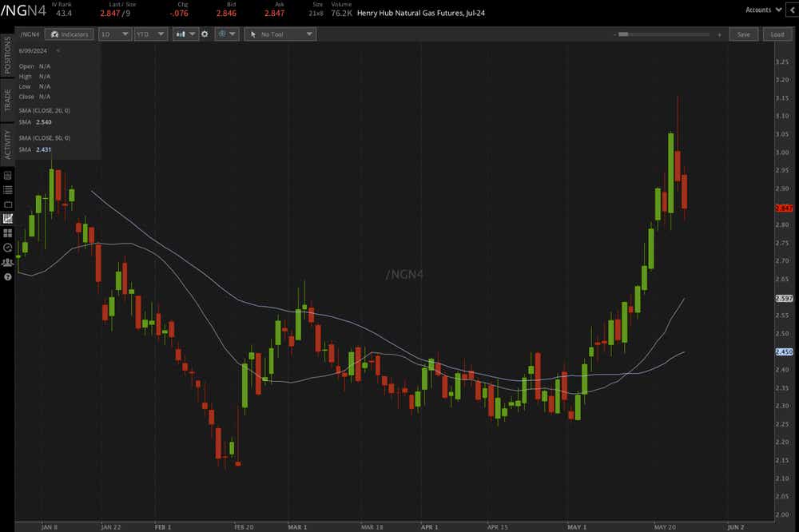Open chart settings gear
The height and width of the screenshot is (532, 799).
205,34
